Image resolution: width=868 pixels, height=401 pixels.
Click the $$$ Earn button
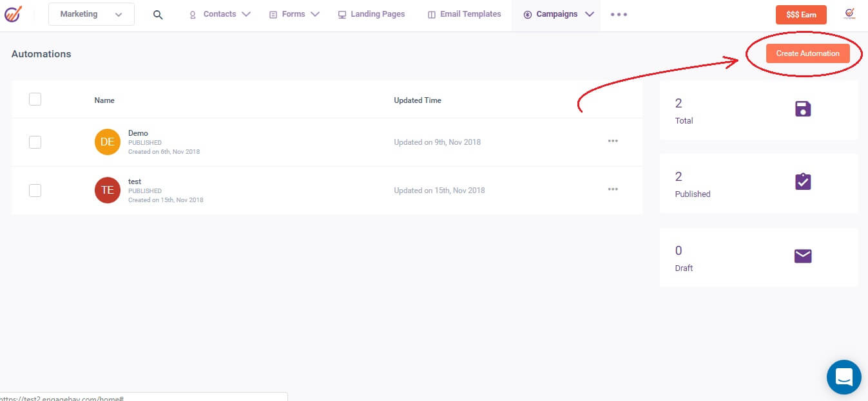[x=801, y=14]
